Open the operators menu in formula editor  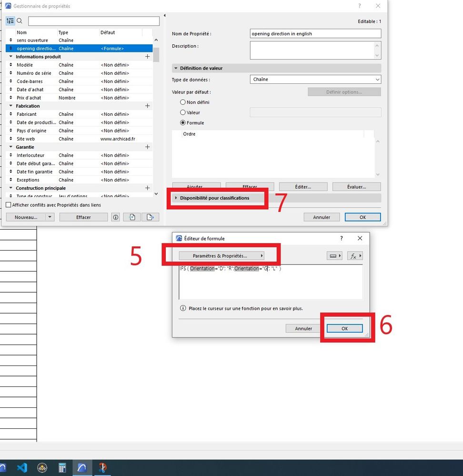click(335, 256)
